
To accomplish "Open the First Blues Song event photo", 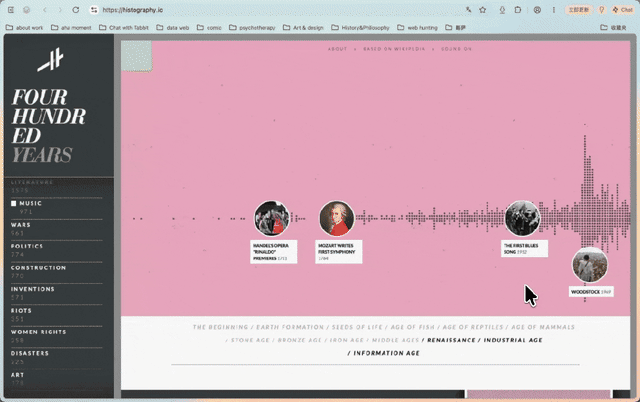I will 522,218.
